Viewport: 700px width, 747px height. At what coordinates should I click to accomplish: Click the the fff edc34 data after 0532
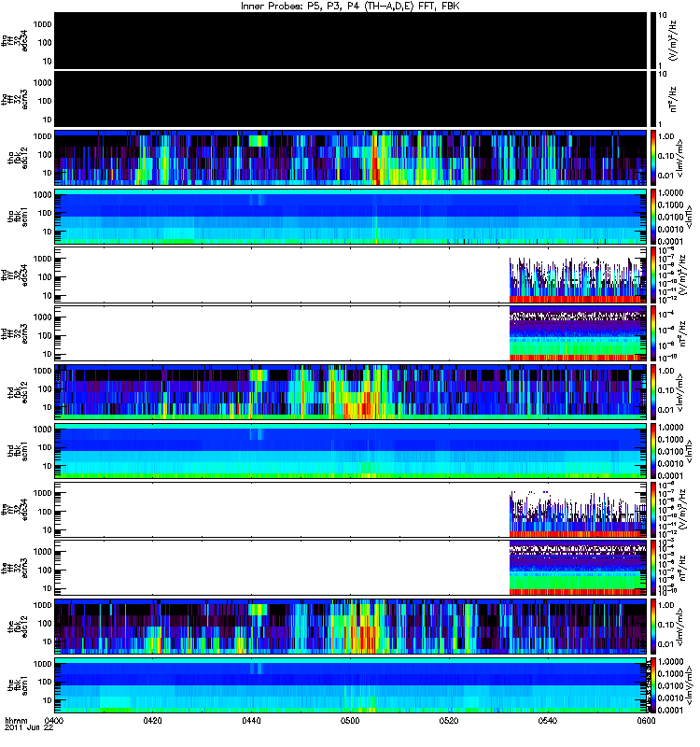click(578, 514)
